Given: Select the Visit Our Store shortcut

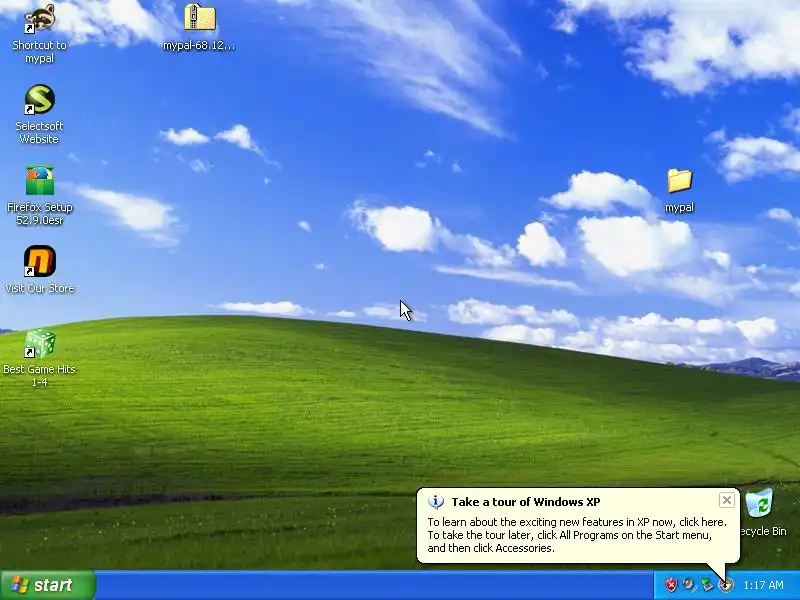Looking at the screenshot, I should pos(39,261).
